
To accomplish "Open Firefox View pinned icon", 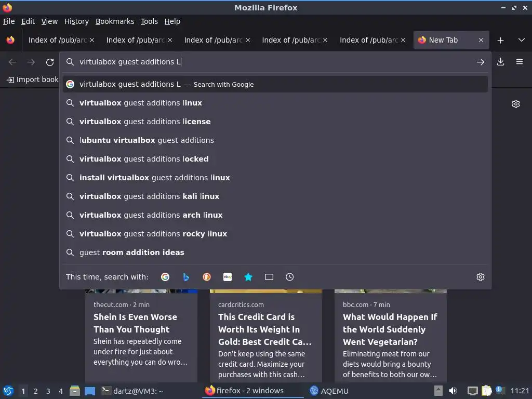I will 10,40.
